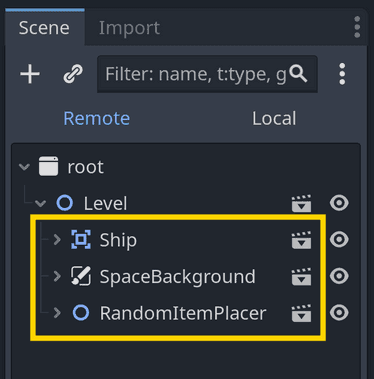Viewport: 374px width, 379px height.
Task: Click the Add Child Node plus icon
Action: tap(30, 74)
